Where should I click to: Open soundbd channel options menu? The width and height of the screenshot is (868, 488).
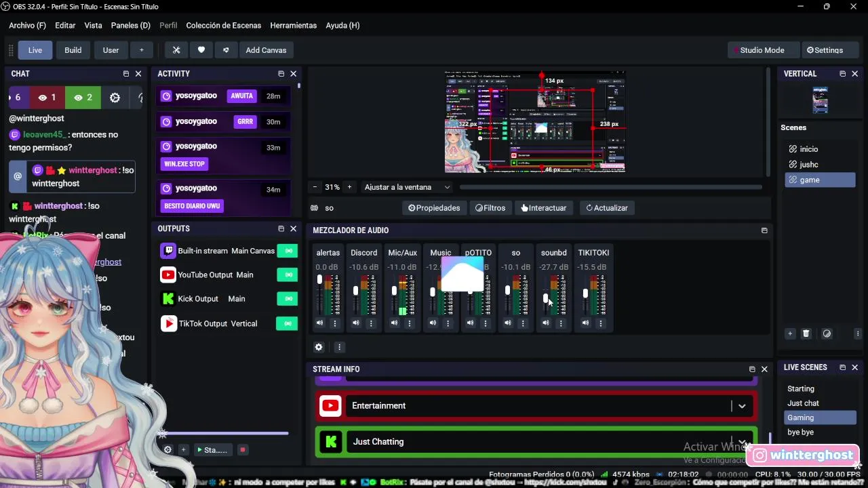point(561,323)
